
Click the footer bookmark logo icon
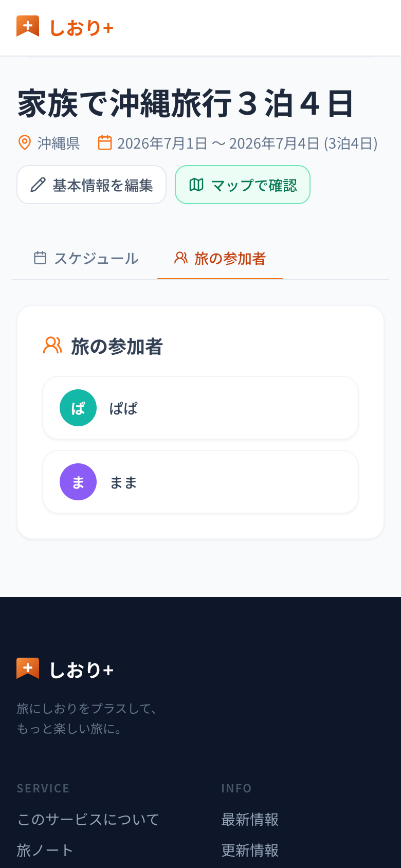tap(28, 668)
